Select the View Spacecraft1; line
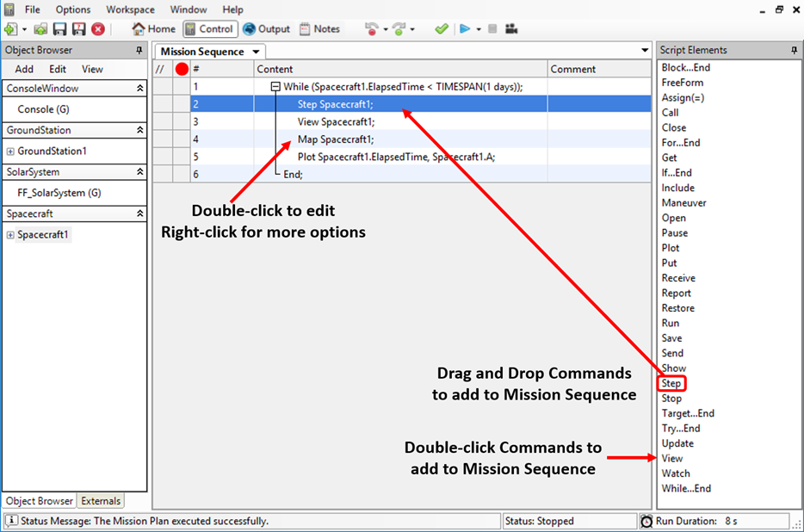This screenshot has height=532, width=804. [x=336, y=121]
